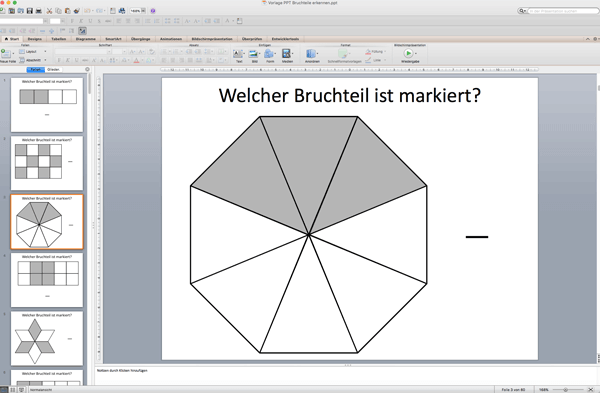
Task: Switch to the SmartArt ribbon tab
Action: 113,39
